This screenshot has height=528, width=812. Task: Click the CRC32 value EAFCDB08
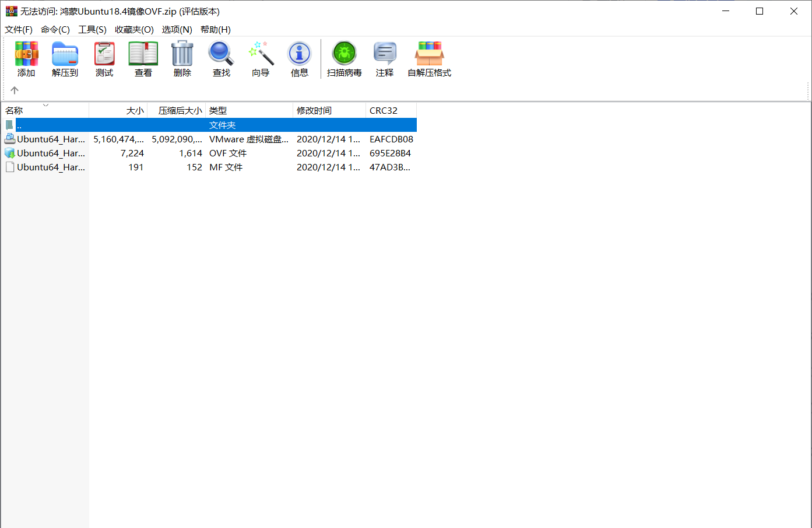(391, 139)
